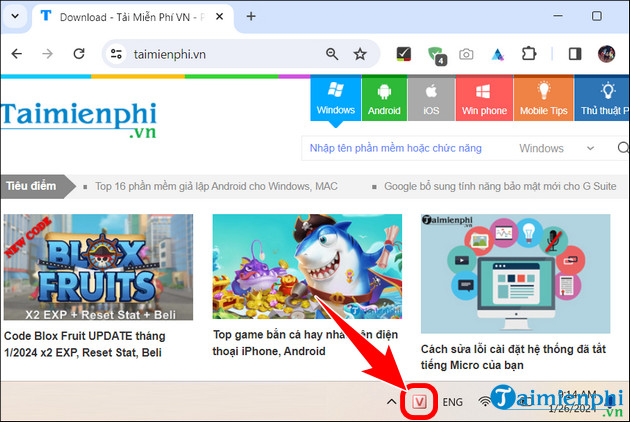Expand the hidden system tray icons chevron
The height and width of the screenshot is (422, 630).
pos(392,402)
